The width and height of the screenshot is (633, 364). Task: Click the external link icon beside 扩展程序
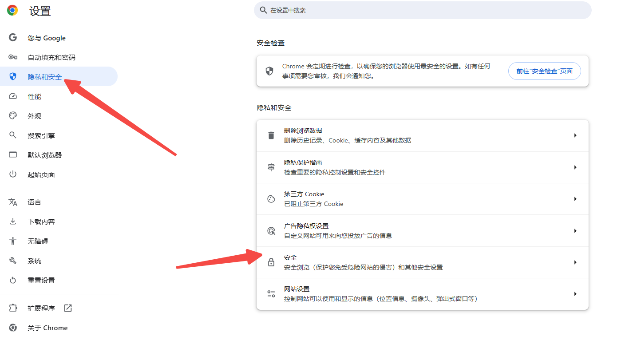click(x=68, y=308)
